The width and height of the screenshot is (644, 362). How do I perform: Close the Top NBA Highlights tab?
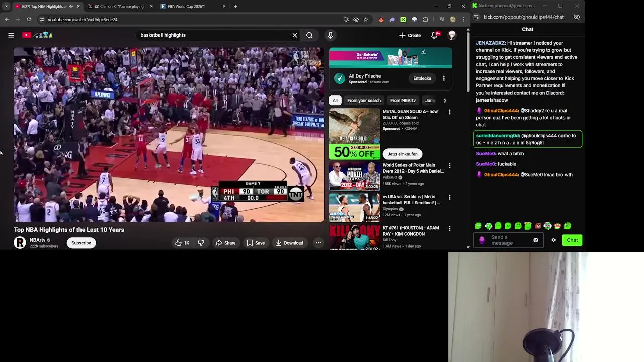78,6
